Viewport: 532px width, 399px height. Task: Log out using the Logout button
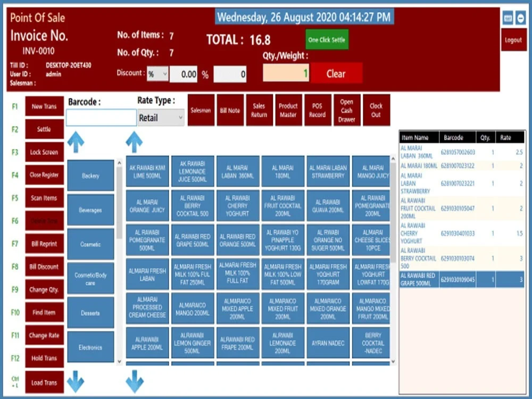point(514,40)
